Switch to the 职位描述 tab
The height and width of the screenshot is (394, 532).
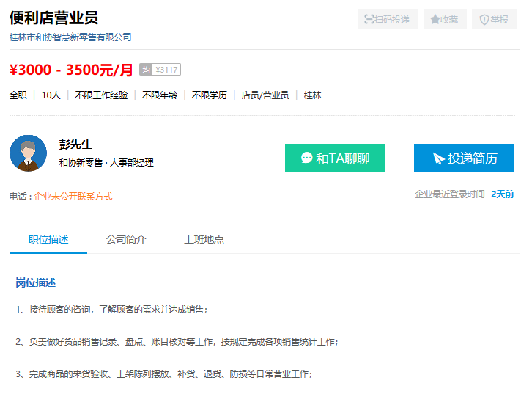pyautogui.click(x=48, y=239)
